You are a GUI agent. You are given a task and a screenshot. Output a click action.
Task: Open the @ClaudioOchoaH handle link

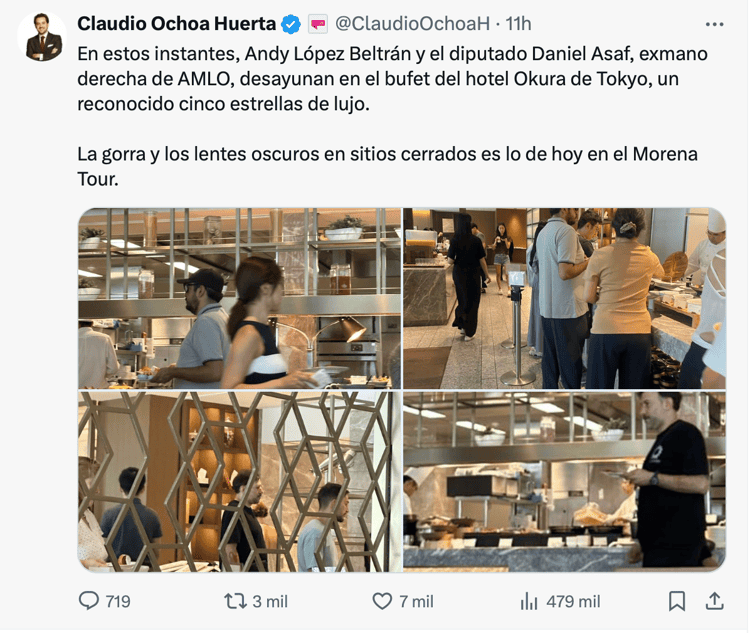pyautogui.click(x=412, y=23)
